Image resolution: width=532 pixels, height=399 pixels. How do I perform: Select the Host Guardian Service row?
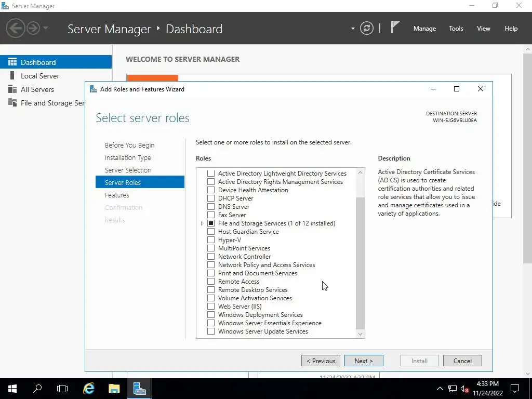click(x=248, y=231)
